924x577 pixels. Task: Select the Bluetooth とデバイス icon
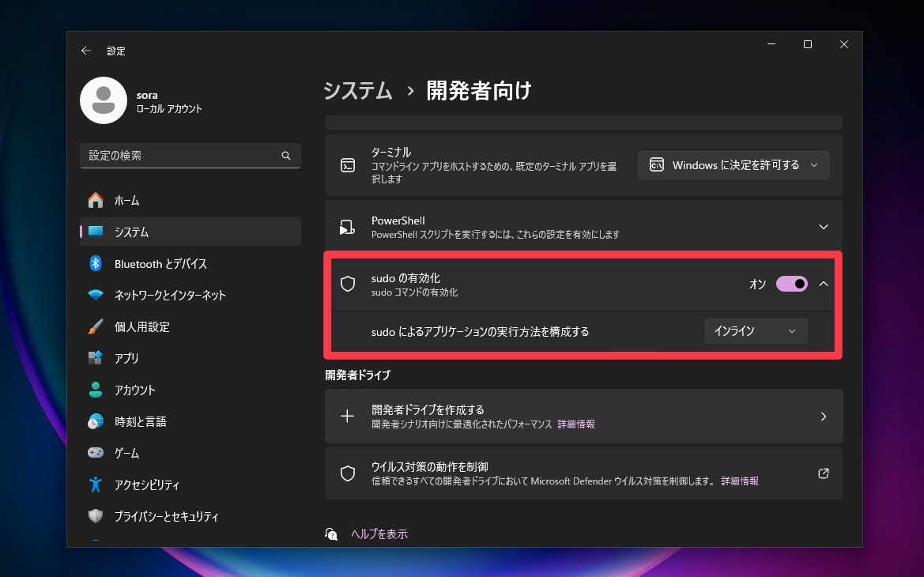coord(95,263)
